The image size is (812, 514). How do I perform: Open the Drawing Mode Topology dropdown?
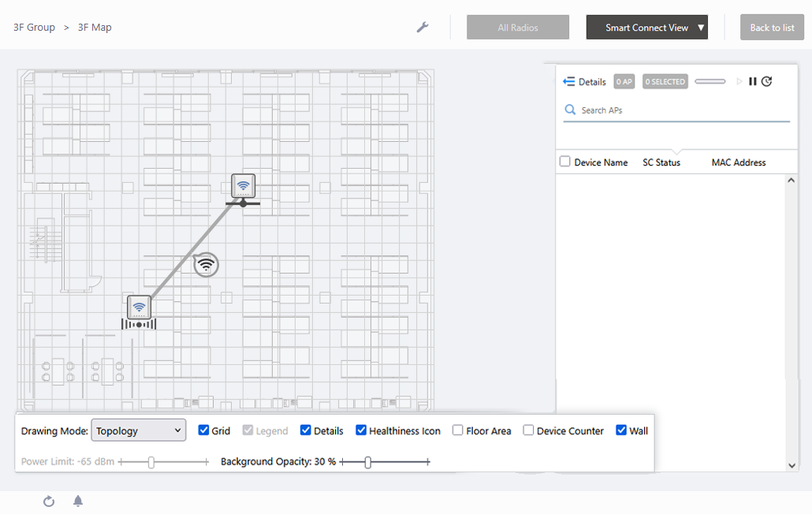point(139,430)
